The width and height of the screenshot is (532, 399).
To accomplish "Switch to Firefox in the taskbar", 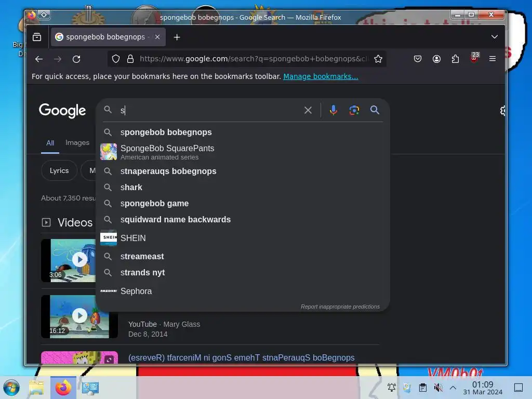I will (63, 388).
